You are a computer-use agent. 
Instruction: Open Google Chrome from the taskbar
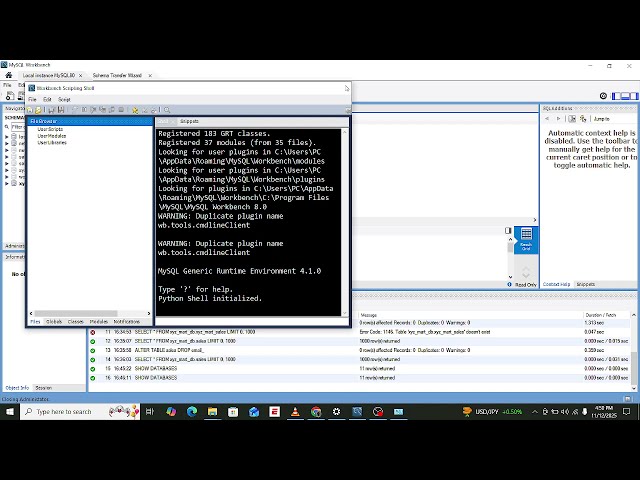click(x=316, y=412)
